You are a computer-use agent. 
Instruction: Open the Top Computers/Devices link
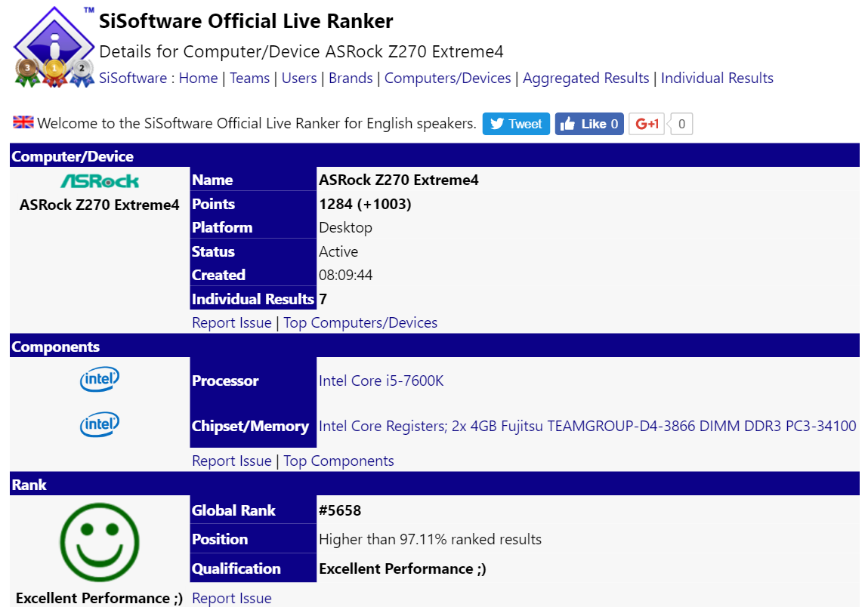(360, 322)
